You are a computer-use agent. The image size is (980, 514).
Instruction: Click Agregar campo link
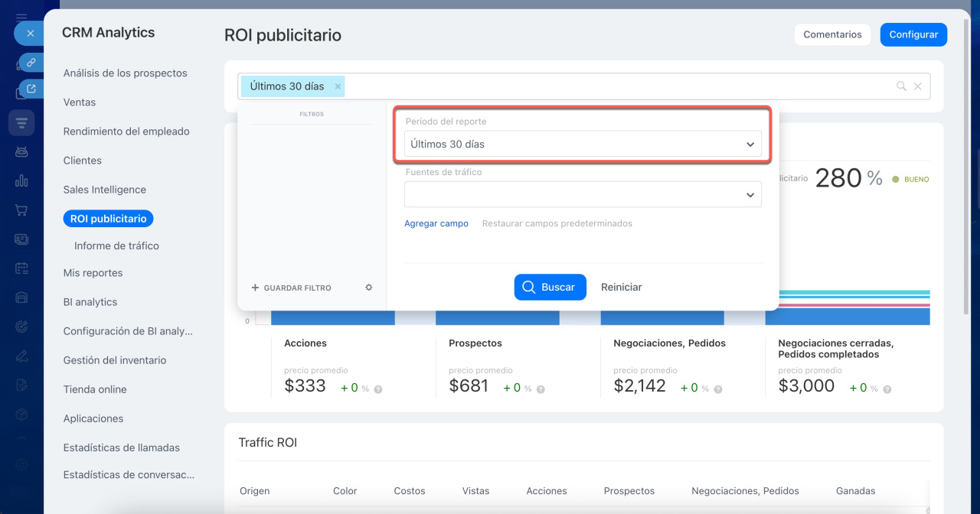pyautogui.click(x=436, y=223)
